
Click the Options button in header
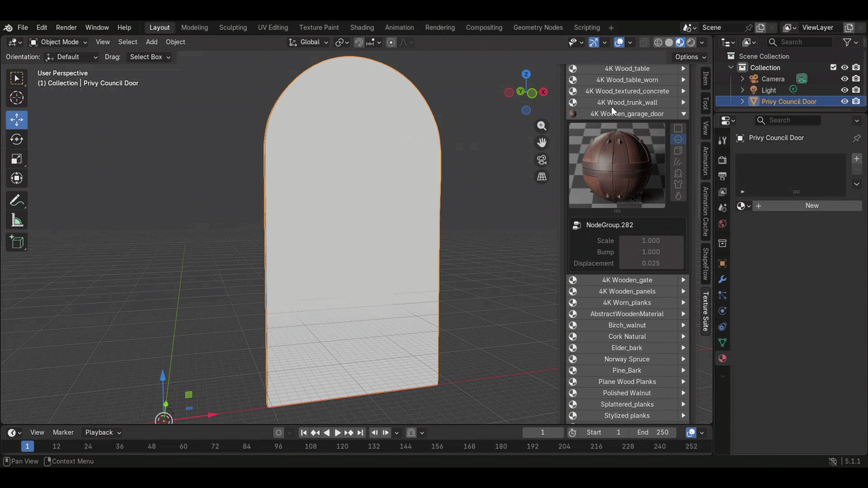(x=690, y=57)
